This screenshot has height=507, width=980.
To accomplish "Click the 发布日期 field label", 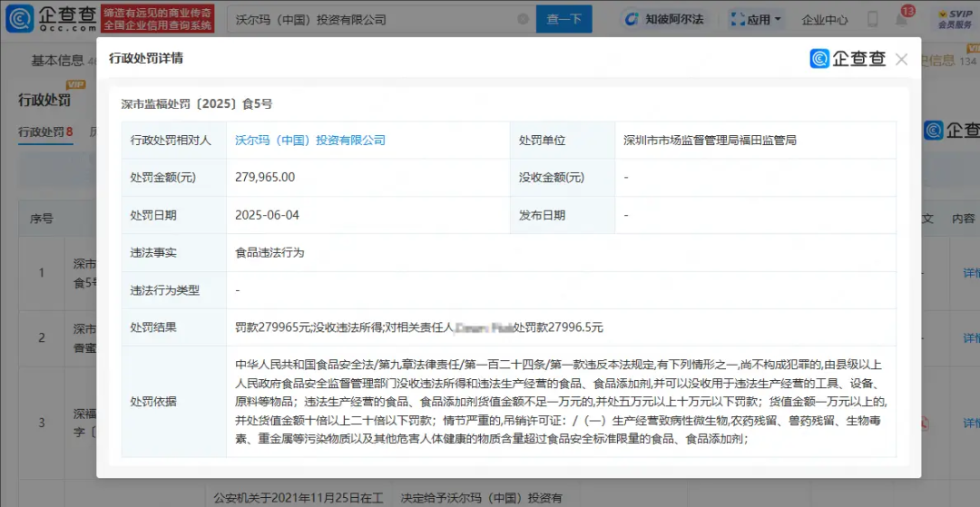I will [x=542, y=216].
